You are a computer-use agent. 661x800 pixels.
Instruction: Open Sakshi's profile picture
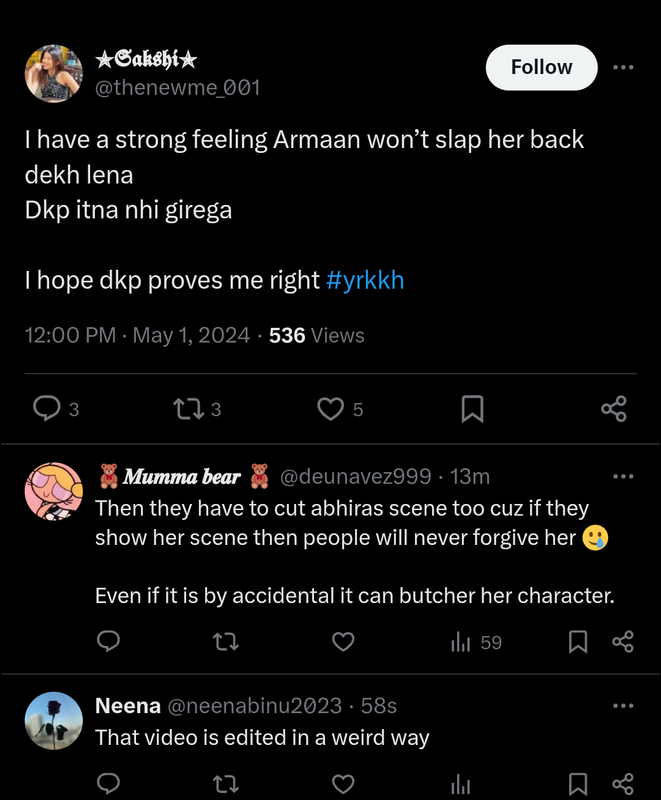pos(52,73)
